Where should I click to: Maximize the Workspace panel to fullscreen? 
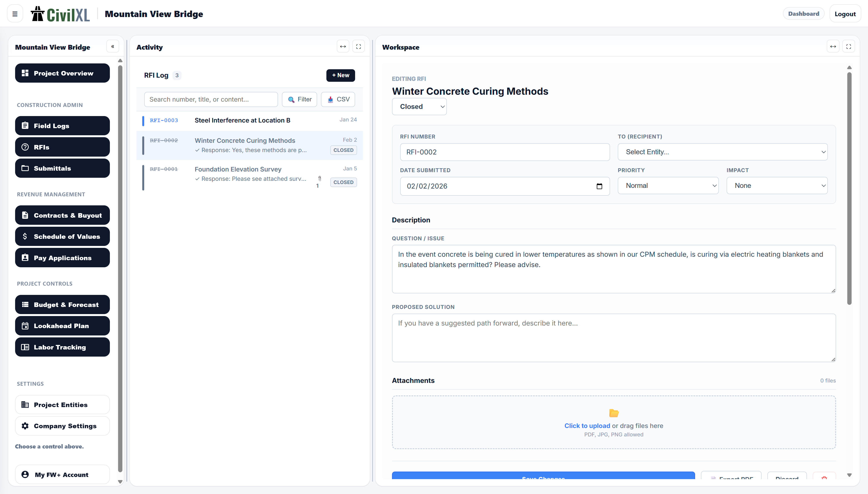pyautogui.click(x=849, y=46)
